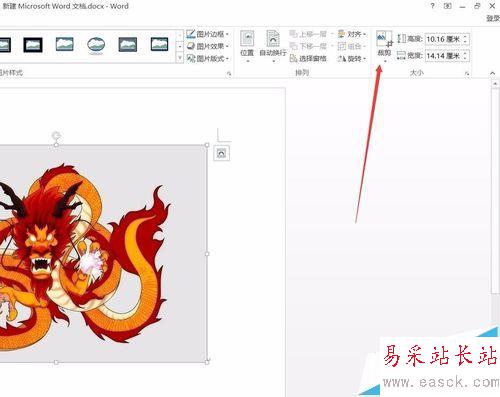Open the Picture Border (图片边框) menu
Viewport: 500px width, 397px height.
click(x=208, y=34)
